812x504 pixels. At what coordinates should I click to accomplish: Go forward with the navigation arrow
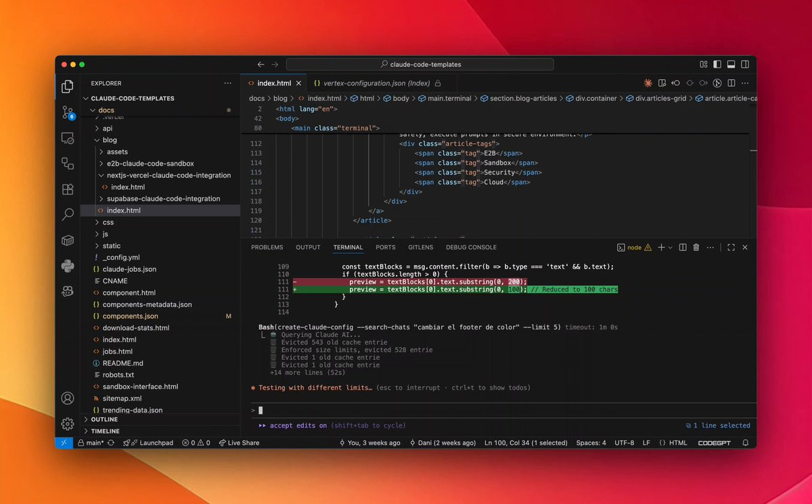tap(275, 64)
